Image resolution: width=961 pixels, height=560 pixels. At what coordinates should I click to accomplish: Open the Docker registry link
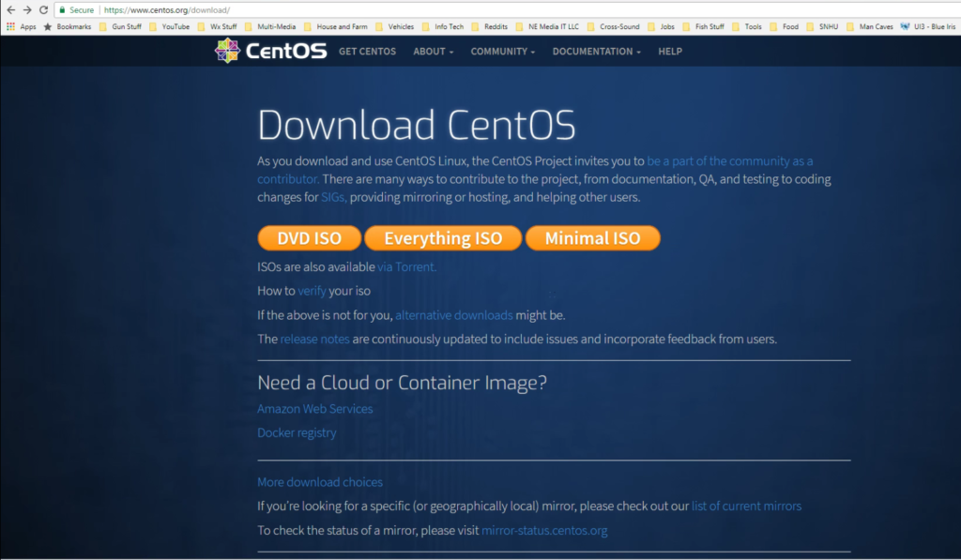[297, 432]
